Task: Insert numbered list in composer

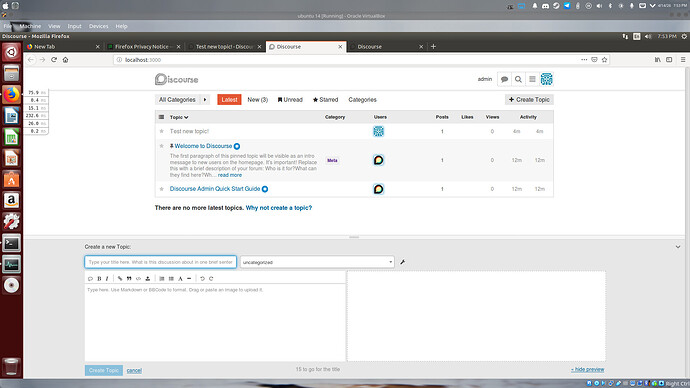Action: 161,278
